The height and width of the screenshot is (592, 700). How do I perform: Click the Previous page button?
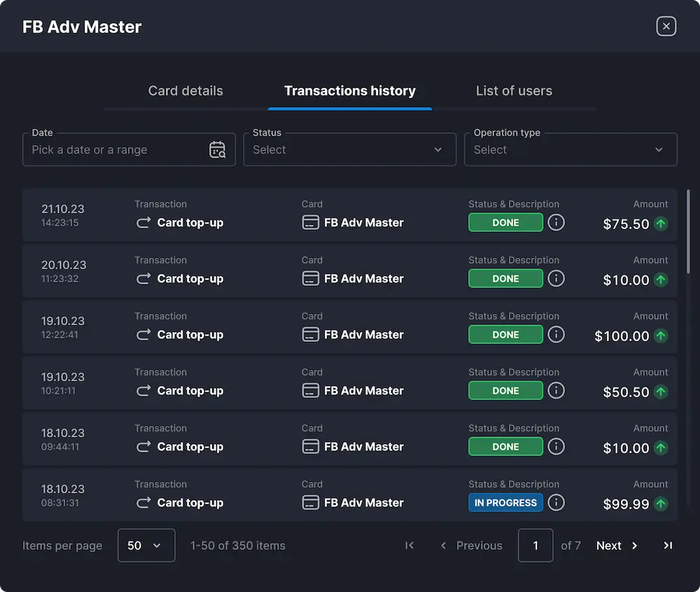[x=471, y=546]
